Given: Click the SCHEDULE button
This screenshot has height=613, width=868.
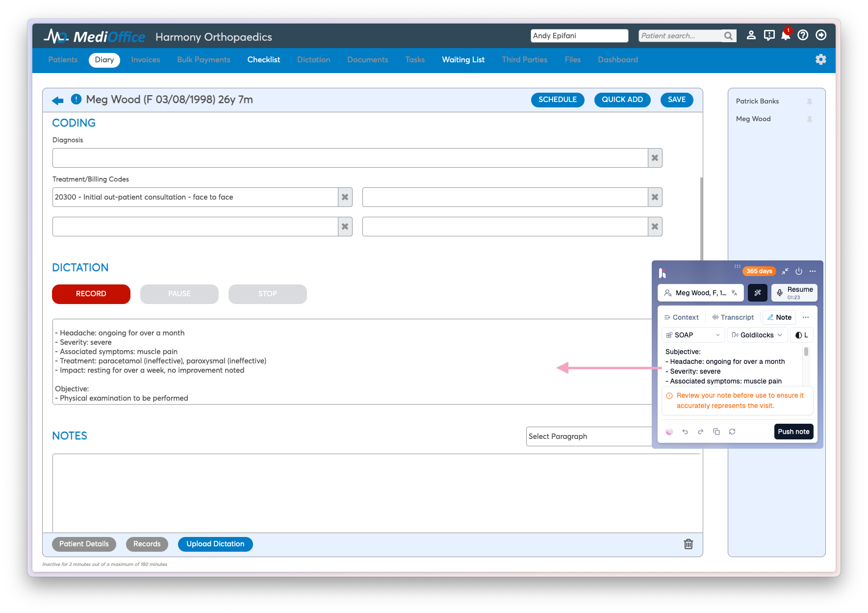Looking at the screenshot, I should click(558, 100).
